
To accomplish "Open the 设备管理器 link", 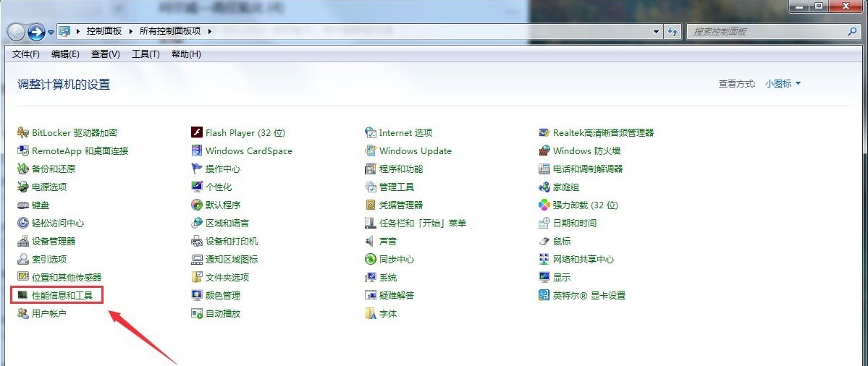I will coord(54,241).
